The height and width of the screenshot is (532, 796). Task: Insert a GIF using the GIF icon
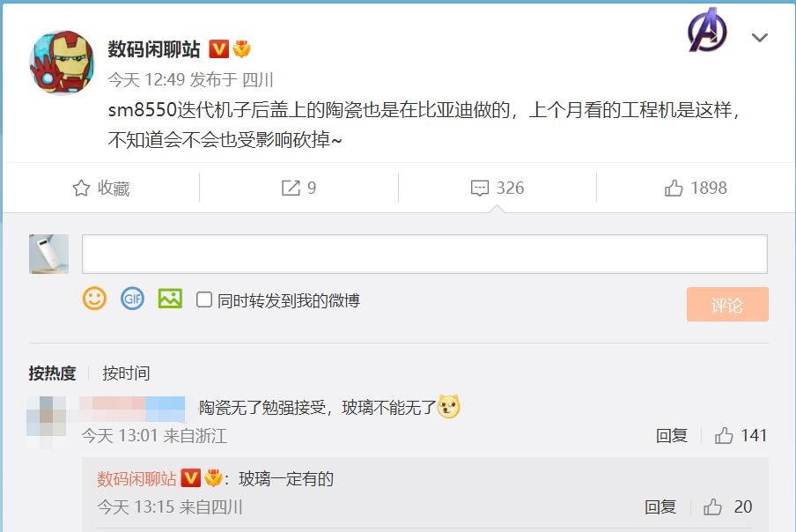[132, 299]
